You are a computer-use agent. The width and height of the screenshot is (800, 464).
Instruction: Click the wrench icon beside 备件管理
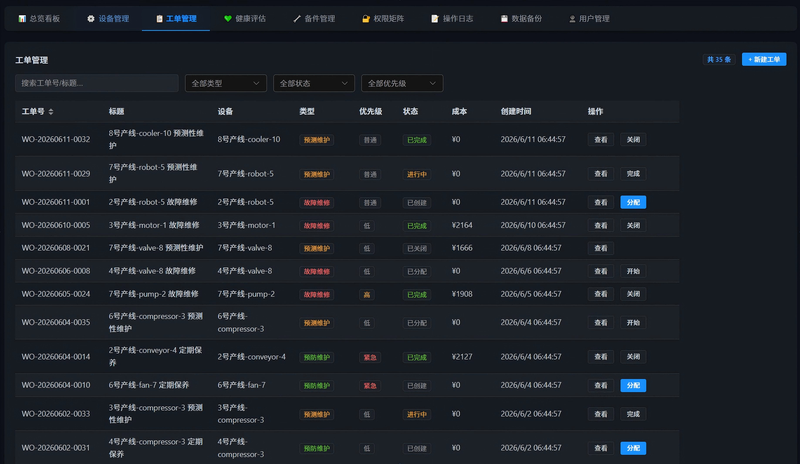pyautogui.click(x=297, y=19)
